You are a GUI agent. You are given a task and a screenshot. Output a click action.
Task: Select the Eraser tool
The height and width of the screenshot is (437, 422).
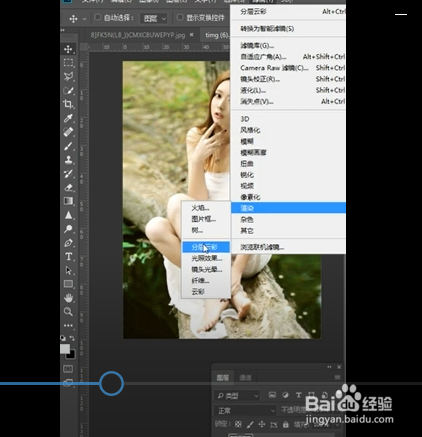click(68, 187)
